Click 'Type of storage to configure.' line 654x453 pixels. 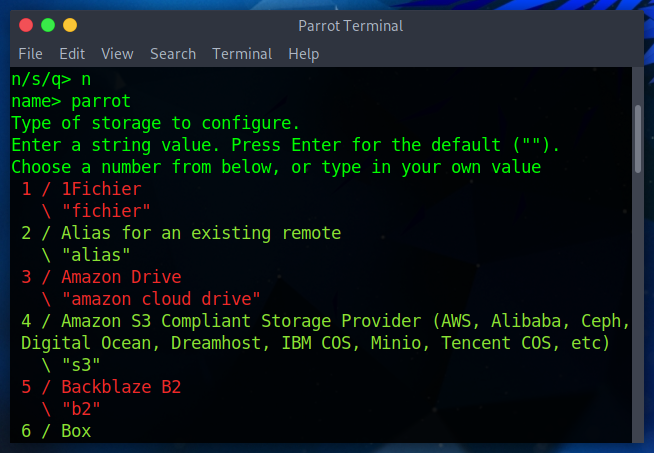click(155, 123)
